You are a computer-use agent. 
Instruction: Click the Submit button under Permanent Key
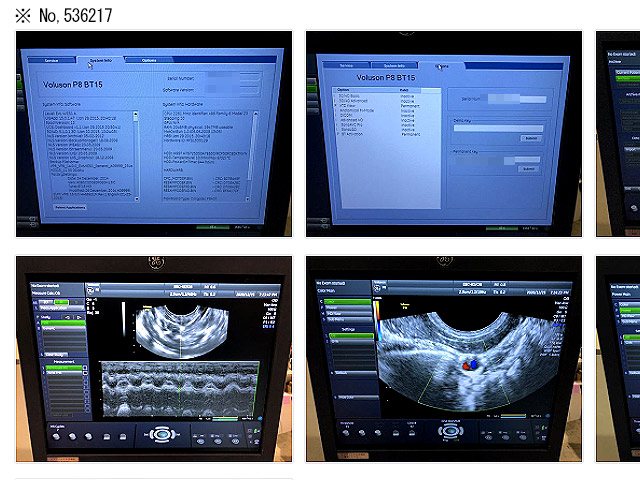(x=528, y=169)
